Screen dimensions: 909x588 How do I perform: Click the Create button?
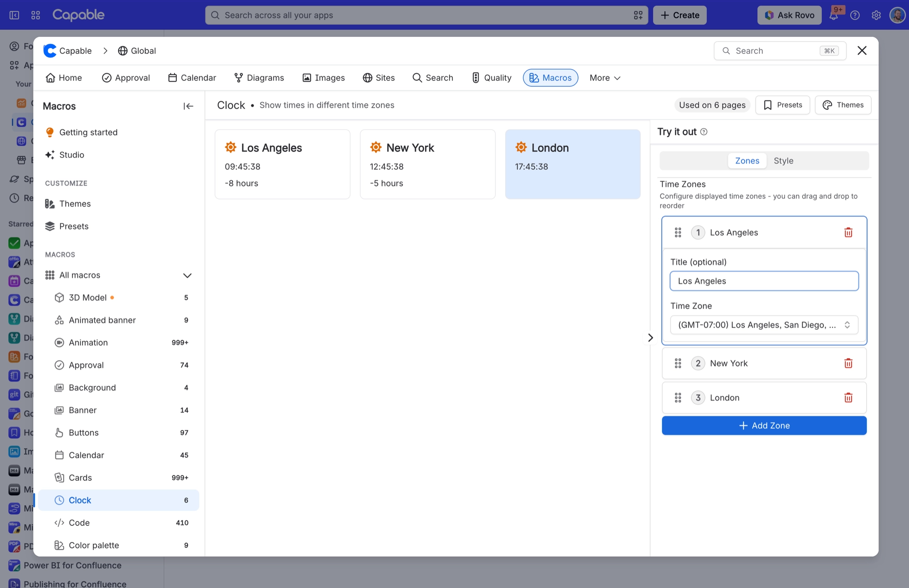coord(679,15)
